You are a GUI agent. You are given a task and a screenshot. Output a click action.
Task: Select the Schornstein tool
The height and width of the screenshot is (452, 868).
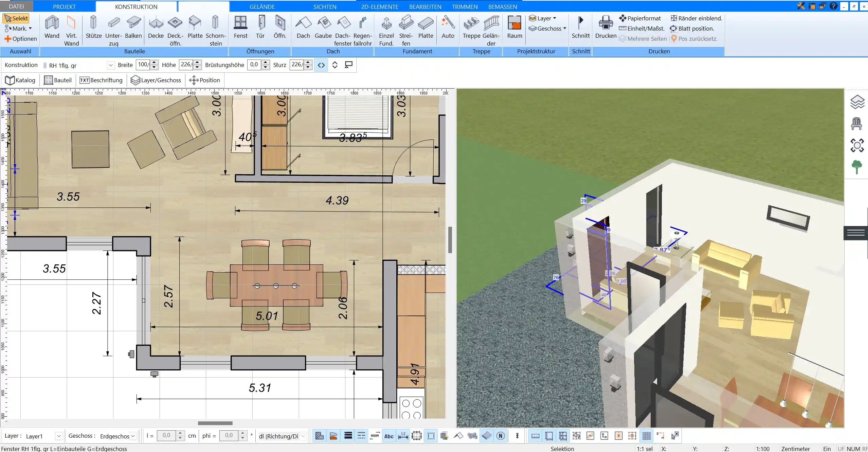tap(216, 31)
